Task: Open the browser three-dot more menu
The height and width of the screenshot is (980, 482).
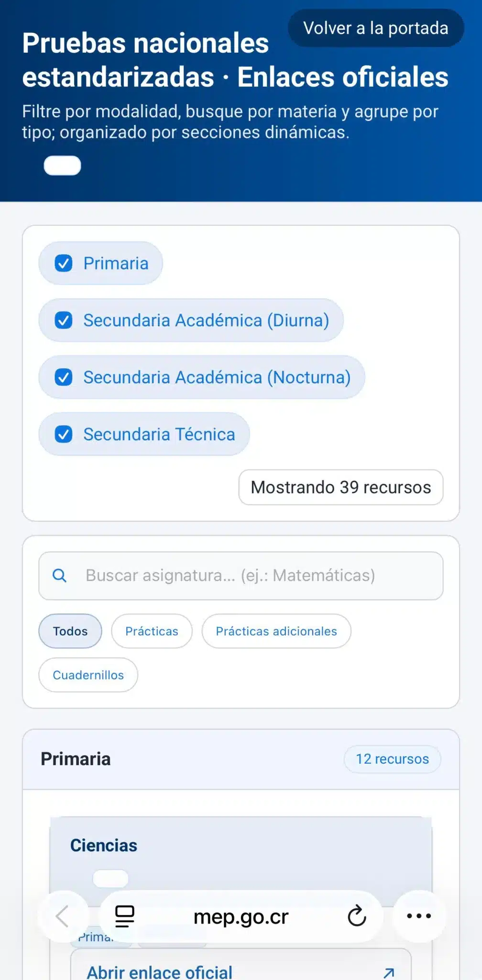Action: [419, 916]
